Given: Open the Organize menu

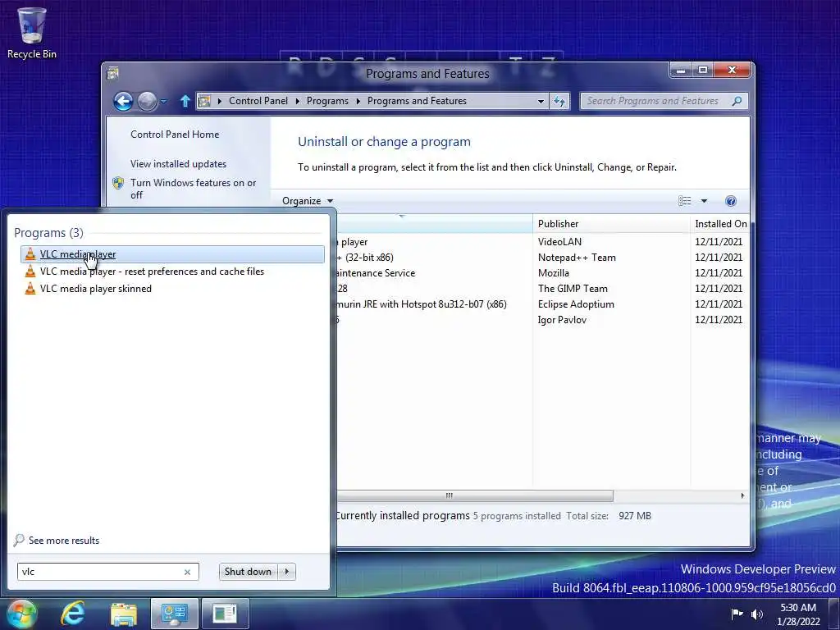Looking at the screenshot, I should click(x=308, y=201).
